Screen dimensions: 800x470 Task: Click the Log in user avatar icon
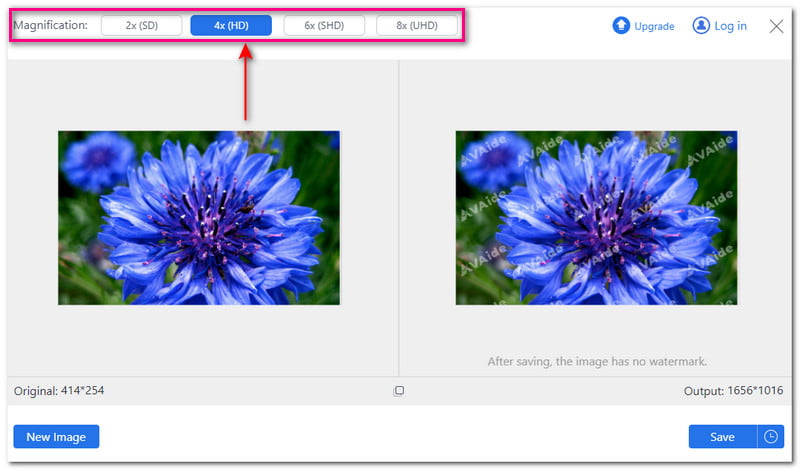click(x=701, y=26)
